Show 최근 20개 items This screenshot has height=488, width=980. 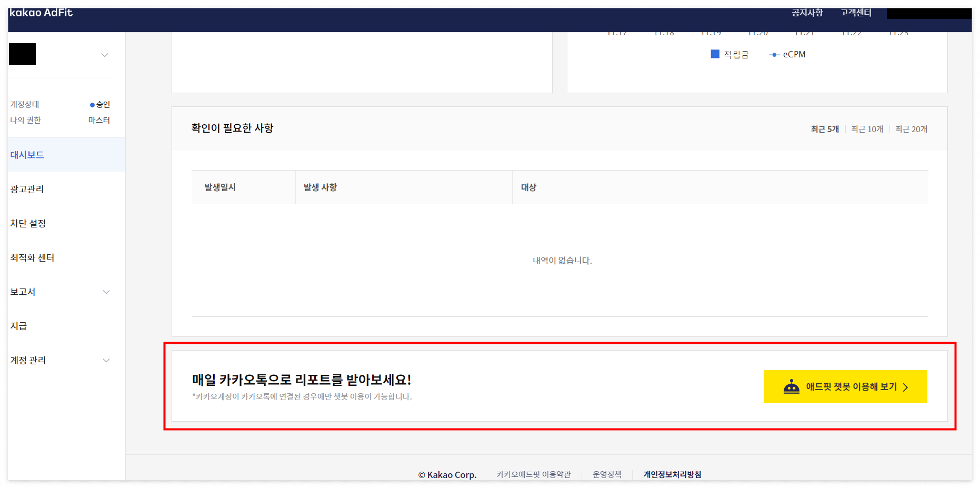pos(912,129)
